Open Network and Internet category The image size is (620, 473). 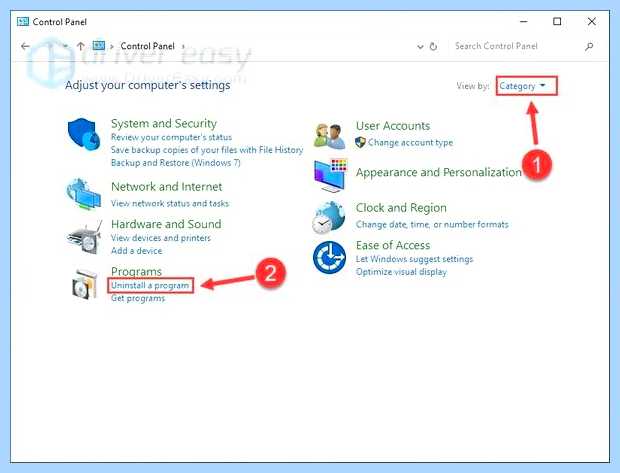tap(166, 187)
